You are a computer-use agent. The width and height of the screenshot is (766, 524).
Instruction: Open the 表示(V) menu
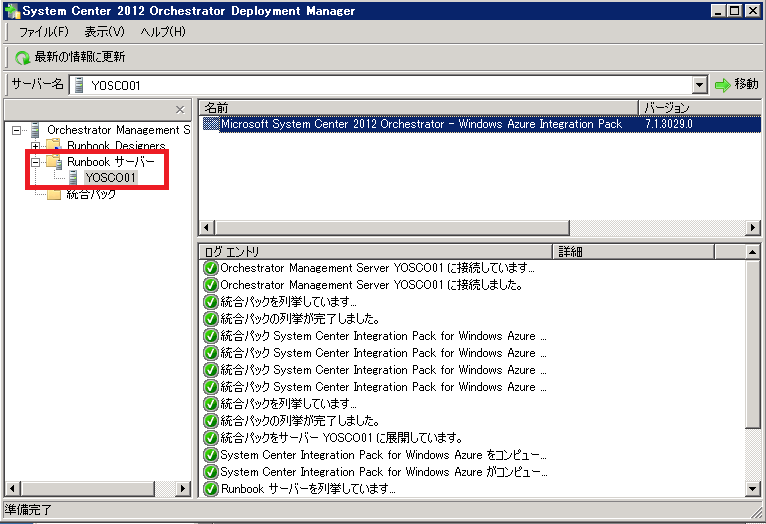click(104, 32)
